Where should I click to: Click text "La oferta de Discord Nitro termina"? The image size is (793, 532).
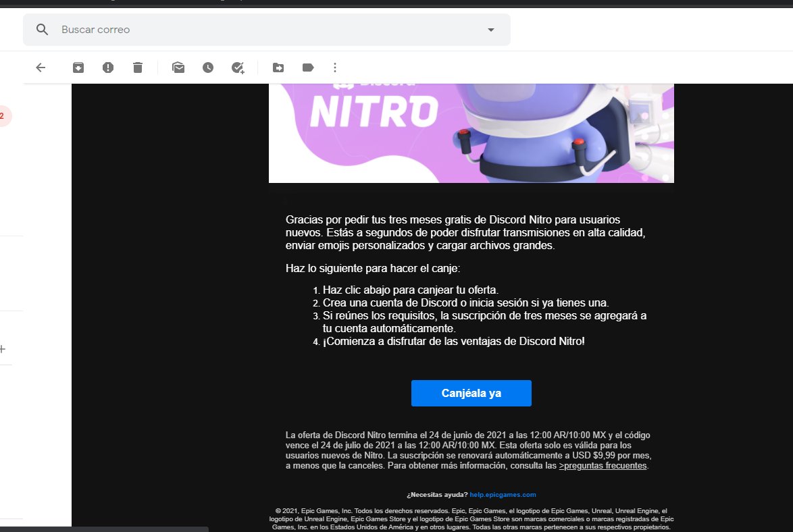click(468, 450)
